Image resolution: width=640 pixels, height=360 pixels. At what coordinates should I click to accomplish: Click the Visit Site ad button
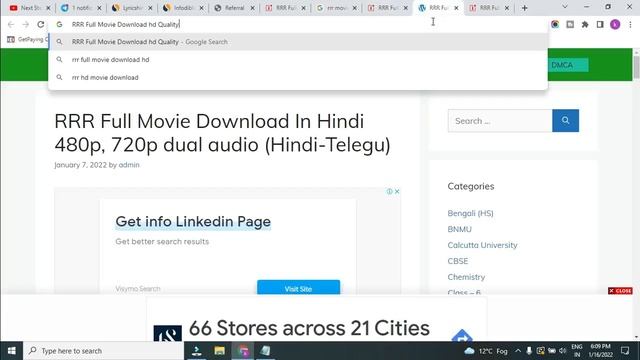[x=298, y=288]
